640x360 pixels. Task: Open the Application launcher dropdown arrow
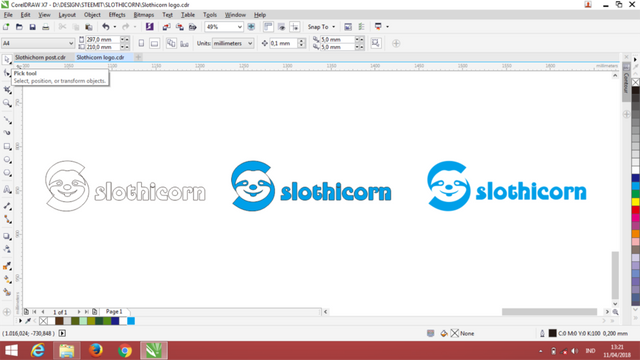click(x=387, y=27)
